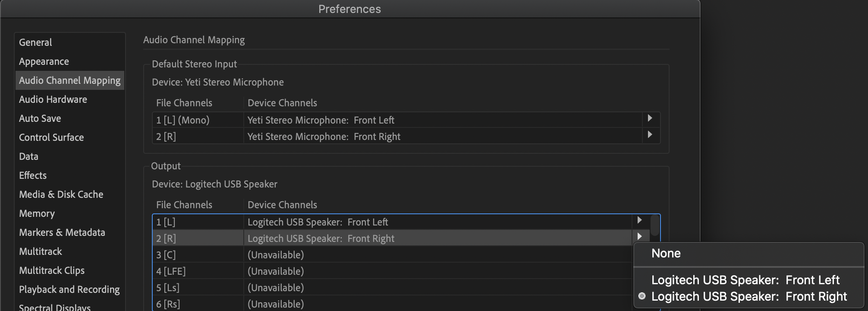Select the Effects preferences category

pyautogui.click(x=32, y=175)
